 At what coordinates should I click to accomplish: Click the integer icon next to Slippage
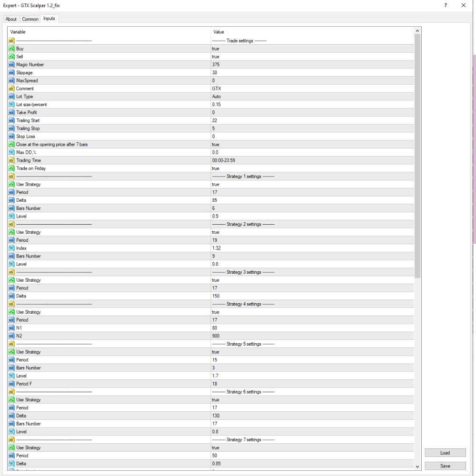coord(11,72)
